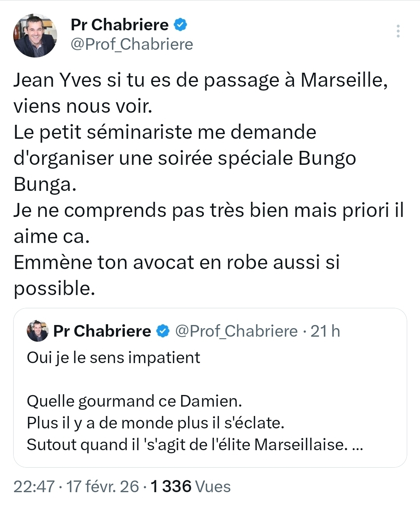The width and height of the screenshot is (420, 505).
Task: Expand the quoted tweet's trailing ellipsis
Action: pos(357,445)
